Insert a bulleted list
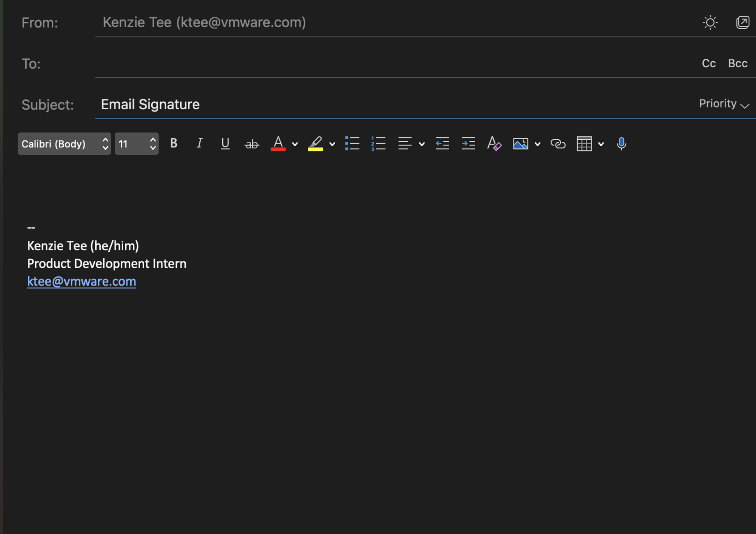 click(352, 144)
